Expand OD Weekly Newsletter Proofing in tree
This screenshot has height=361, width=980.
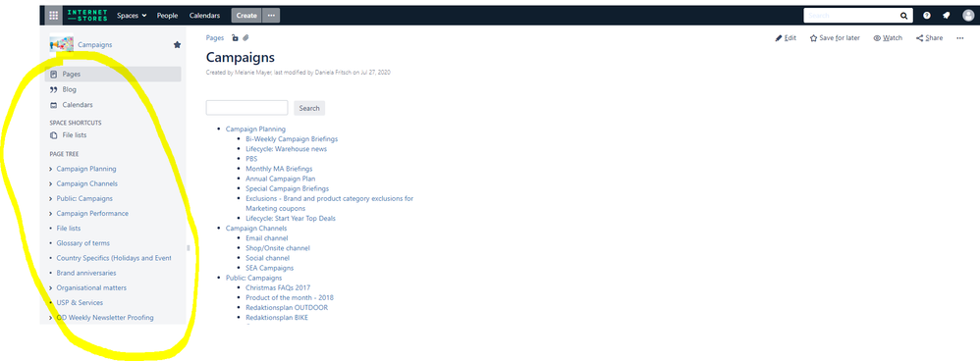[51, 318]
